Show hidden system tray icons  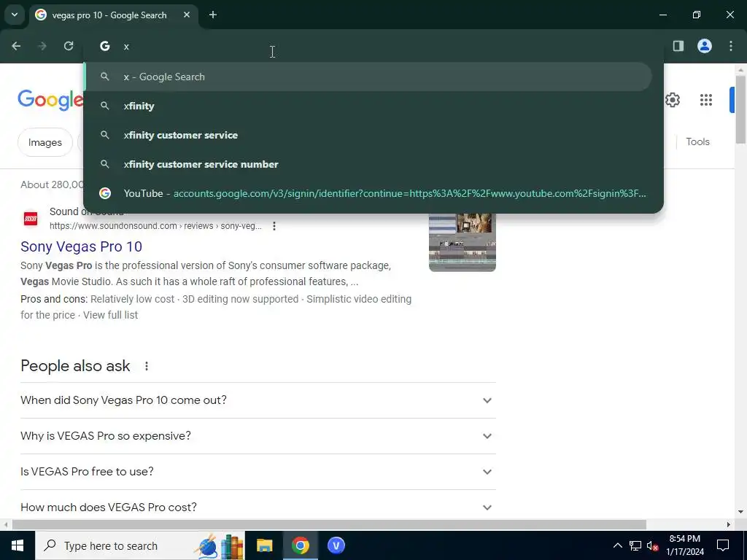617,545
